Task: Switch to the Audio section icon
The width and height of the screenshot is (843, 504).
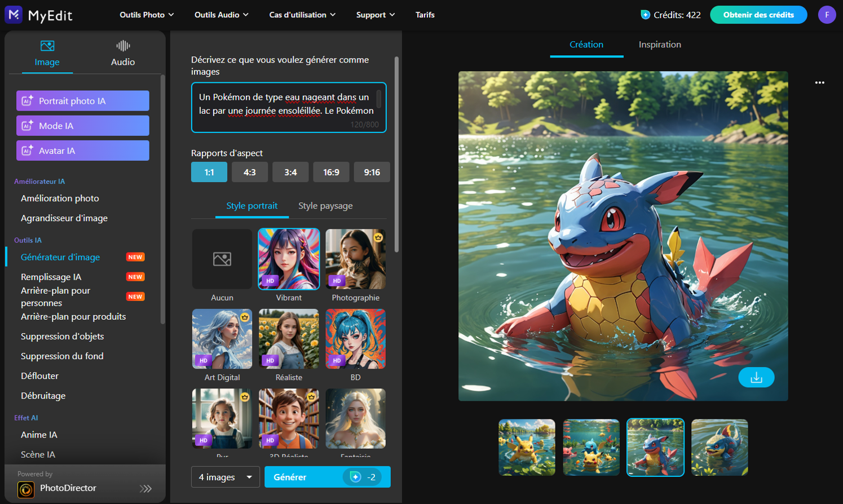Action: pos(123,46)
